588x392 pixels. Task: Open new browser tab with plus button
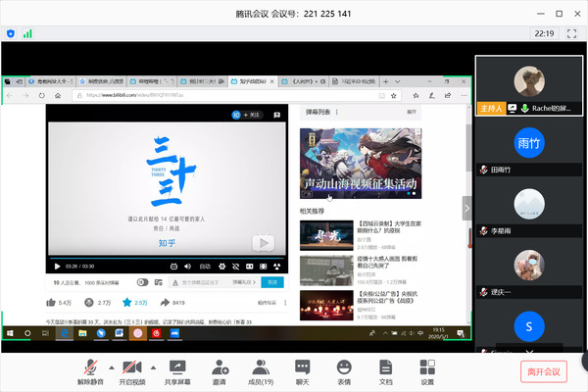385,81
